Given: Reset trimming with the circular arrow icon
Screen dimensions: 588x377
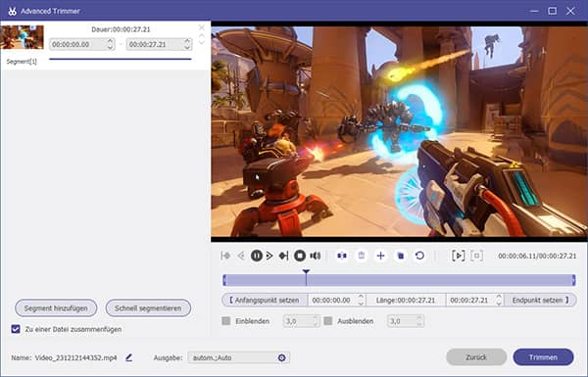Looking at the screenshot, I should [x=420, y=256].
